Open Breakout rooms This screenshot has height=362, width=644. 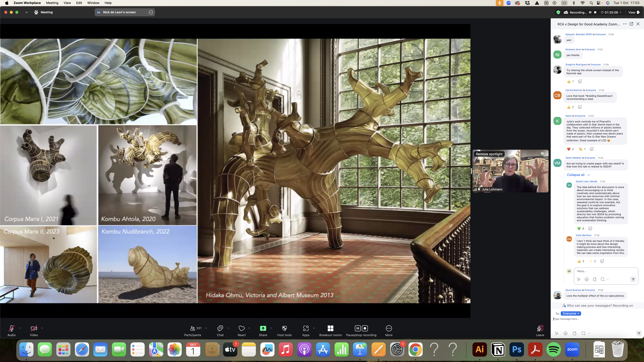(x=331, y=331)
